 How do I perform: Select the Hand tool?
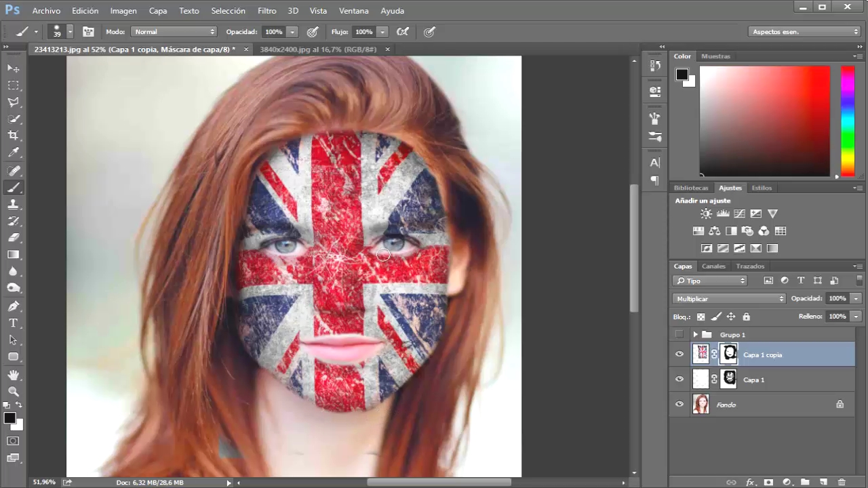click(x=14, y=375)
